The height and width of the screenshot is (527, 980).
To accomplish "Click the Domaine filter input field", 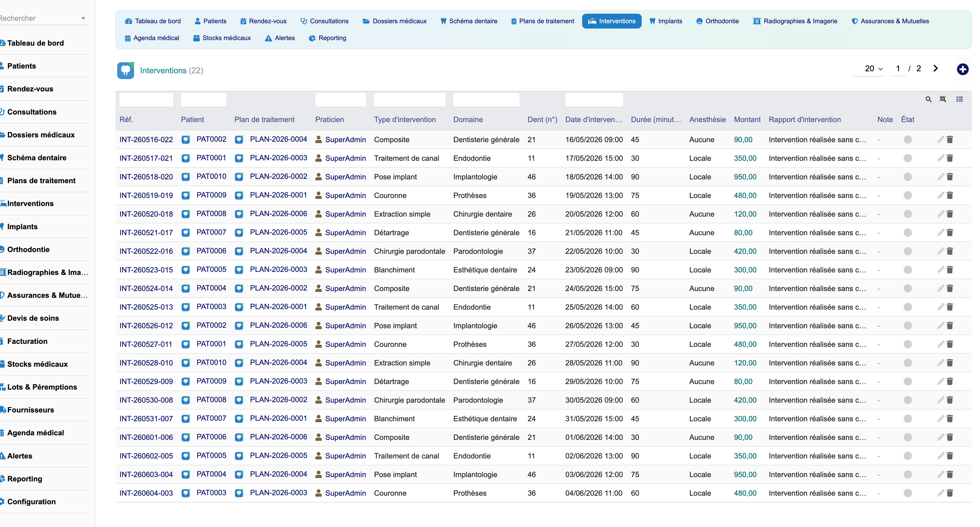I will [486, 100].
